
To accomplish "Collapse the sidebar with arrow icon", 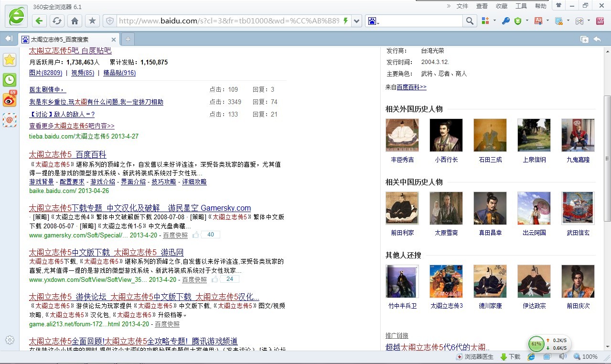I will [x=9, y=39].
